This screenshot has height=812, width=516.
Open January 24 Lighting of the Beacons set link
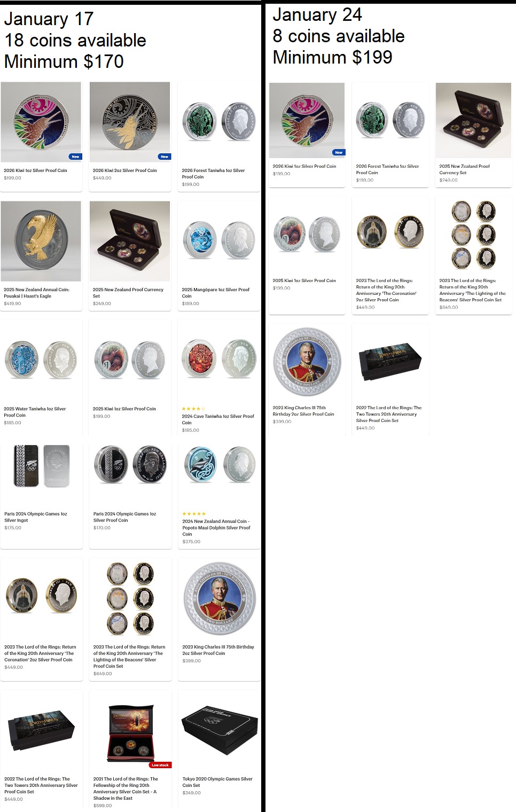(x=472, y=290)
